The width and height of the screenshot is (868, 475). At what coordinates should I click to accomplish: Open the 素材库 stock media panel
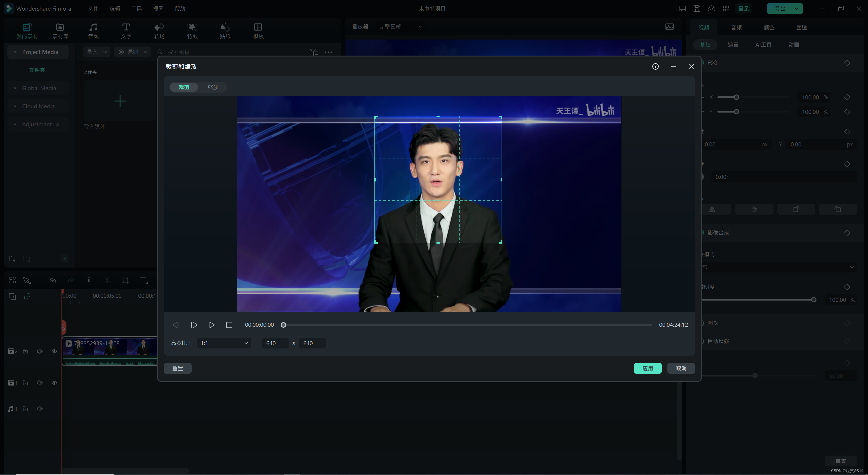tap(60, 31)
